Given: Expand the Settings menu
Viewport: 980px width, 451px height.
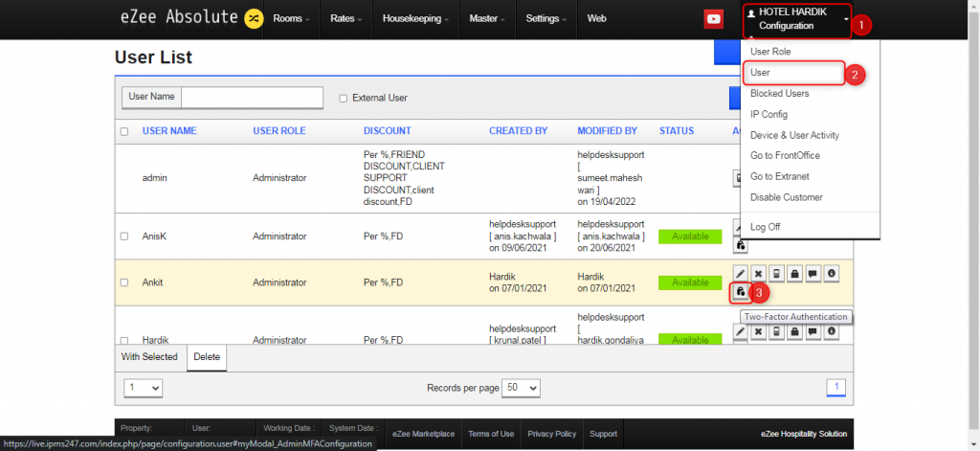Looking at the screenshot, I should click(546, 19).
